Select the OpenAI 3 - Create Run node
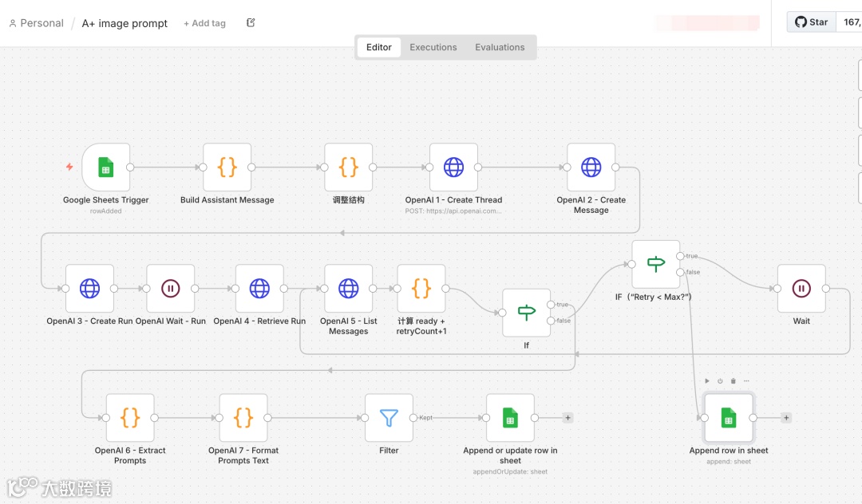Screen dimensions: 862x504 click(x=89, y=288)
